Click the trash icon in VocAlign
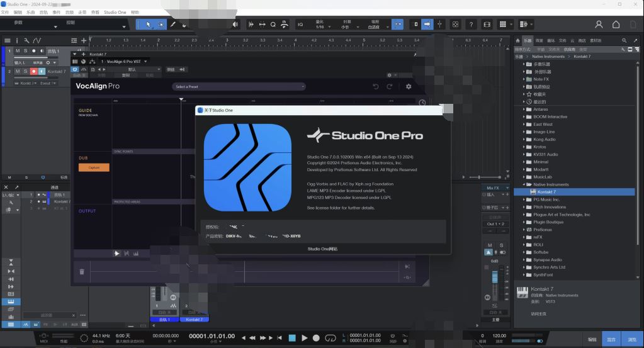The height and width of the screenshot is (348, 644). click(x=82, y=272)
